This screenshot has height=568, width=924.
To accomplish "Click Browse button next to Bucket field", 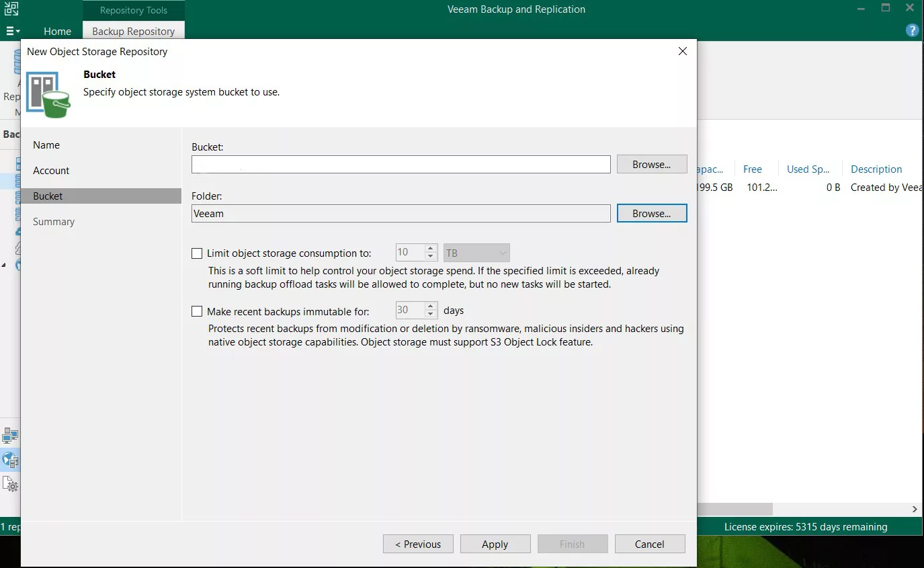I will pyautogui.click(x=651, y=164).
